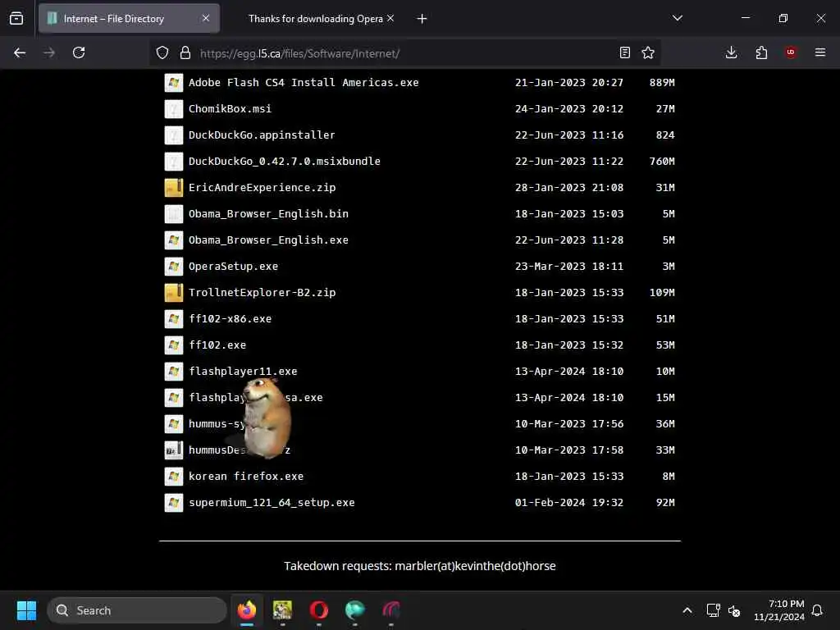Open the notification bell

[x=817, y=610]
